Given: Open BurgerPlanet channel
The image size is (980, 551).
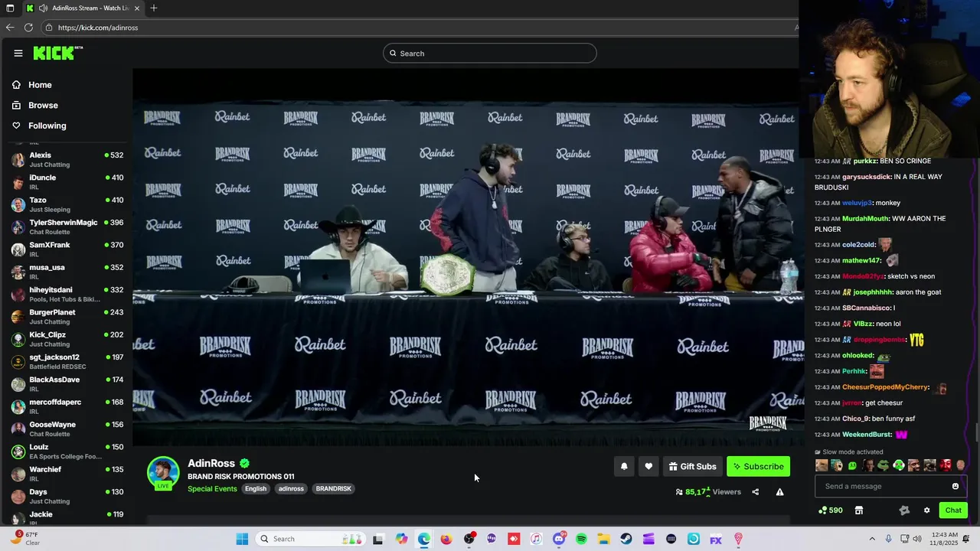Looking at the screenshot, I should click(67, 317).
